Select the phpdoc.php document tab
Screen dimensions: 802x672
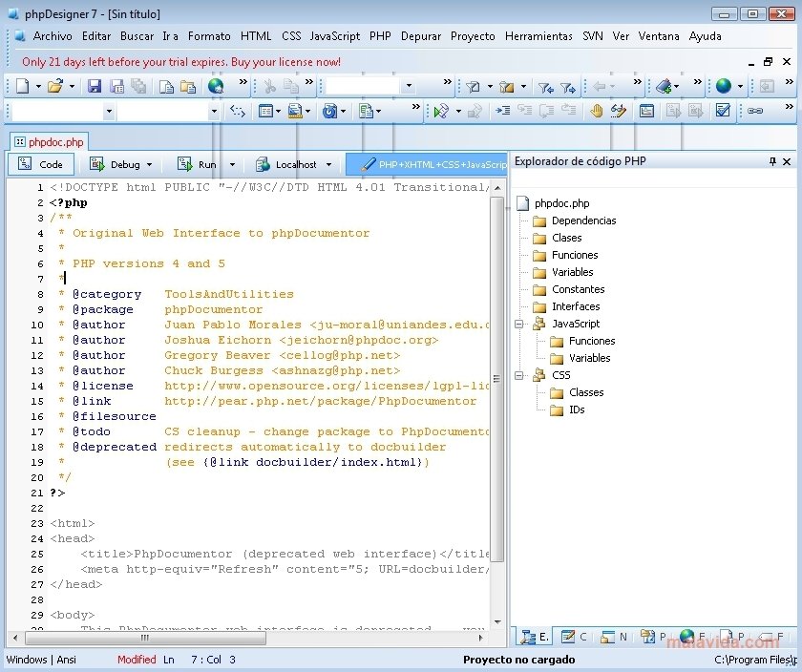tap(49, 142)
